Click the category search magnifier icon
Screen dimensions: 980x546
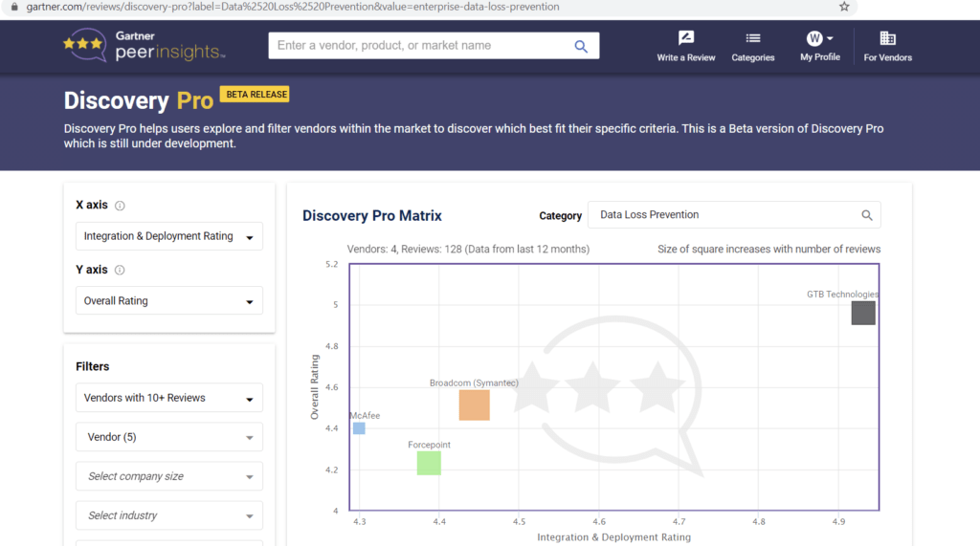point(867,215)
